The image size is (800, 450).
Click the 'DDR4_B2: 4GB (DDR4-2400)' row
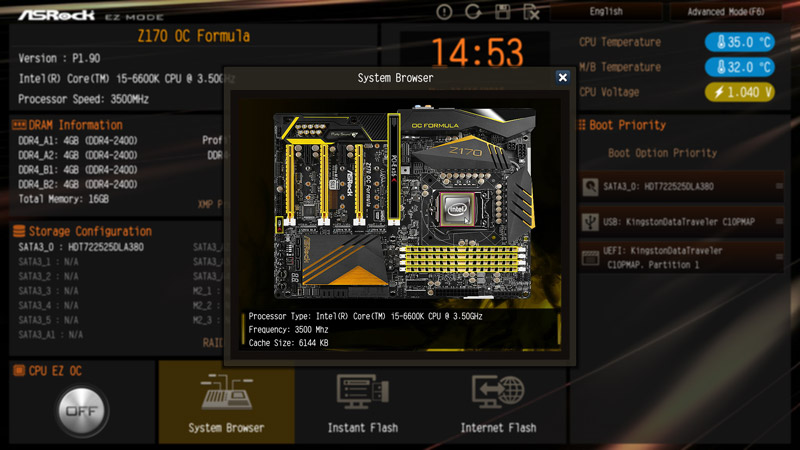click(78, 184)
